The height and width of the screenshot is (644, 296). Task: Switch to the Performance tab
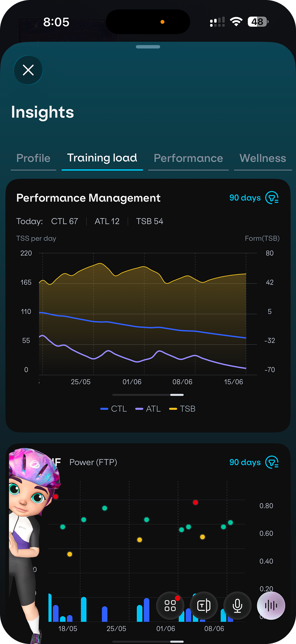pyautogui.click(x=188, y=158)
